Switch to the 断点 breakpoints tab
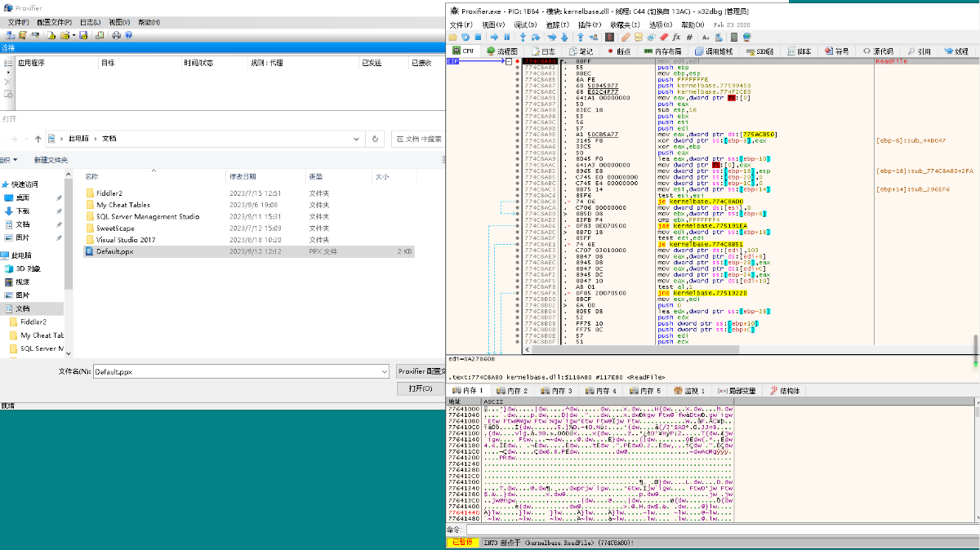Viewport: 980px width, 550px height. [619, 51]
